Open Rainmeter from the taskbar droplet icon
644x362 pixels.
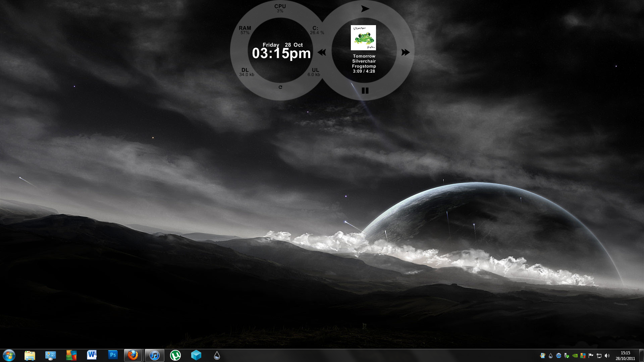tap(217, 355)
